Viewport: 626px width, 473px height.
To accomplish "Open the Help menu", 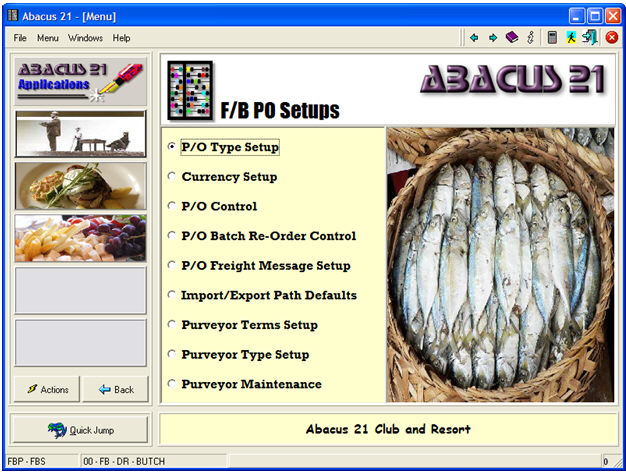I will [121, 38].
